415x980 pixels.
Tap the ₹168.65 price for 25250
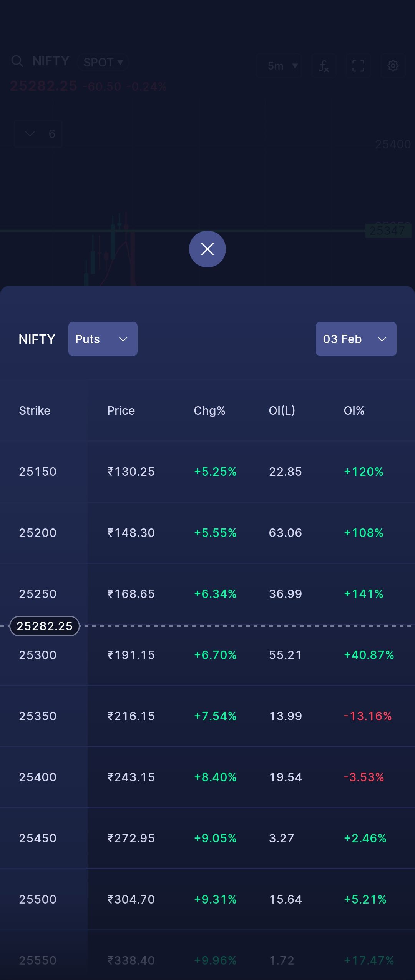pos(131,594)
